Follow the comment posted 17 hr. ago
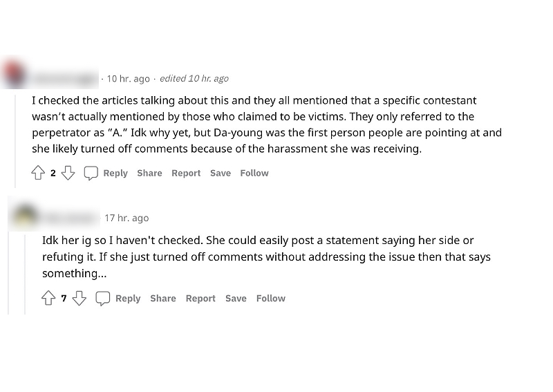 point(270,298)
